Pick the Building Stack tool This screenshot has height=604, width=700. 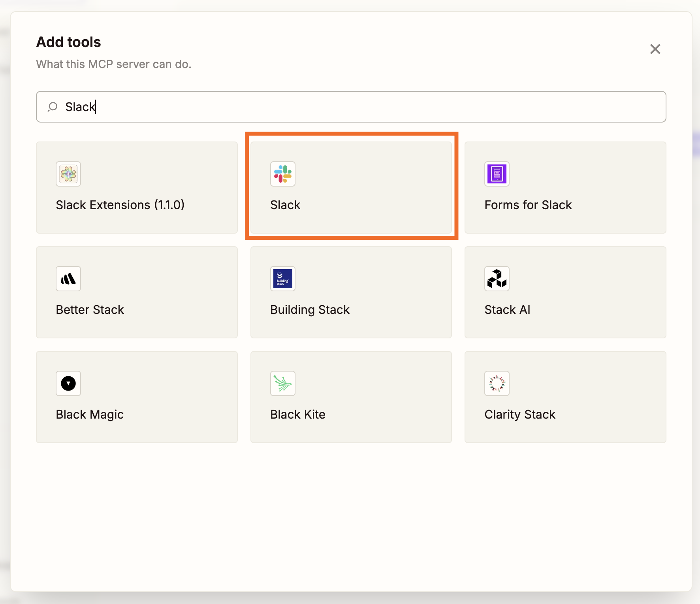coord(351,293)
